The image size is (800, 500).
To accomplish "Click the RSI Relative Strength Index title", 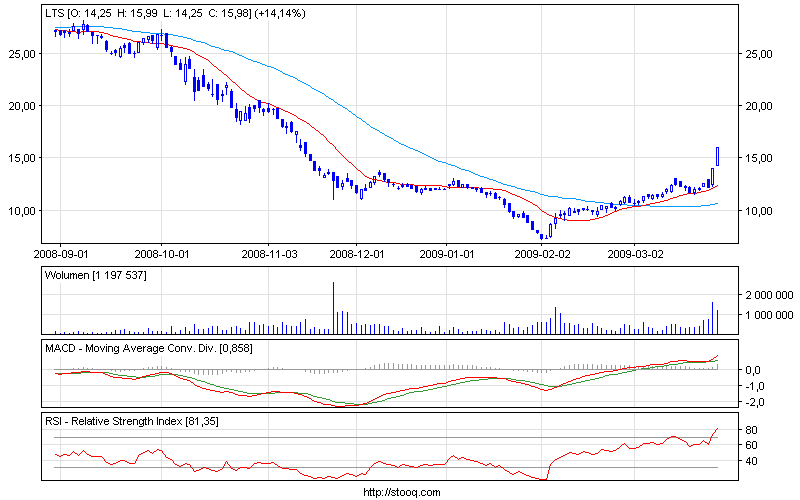I will click(132, 422).
